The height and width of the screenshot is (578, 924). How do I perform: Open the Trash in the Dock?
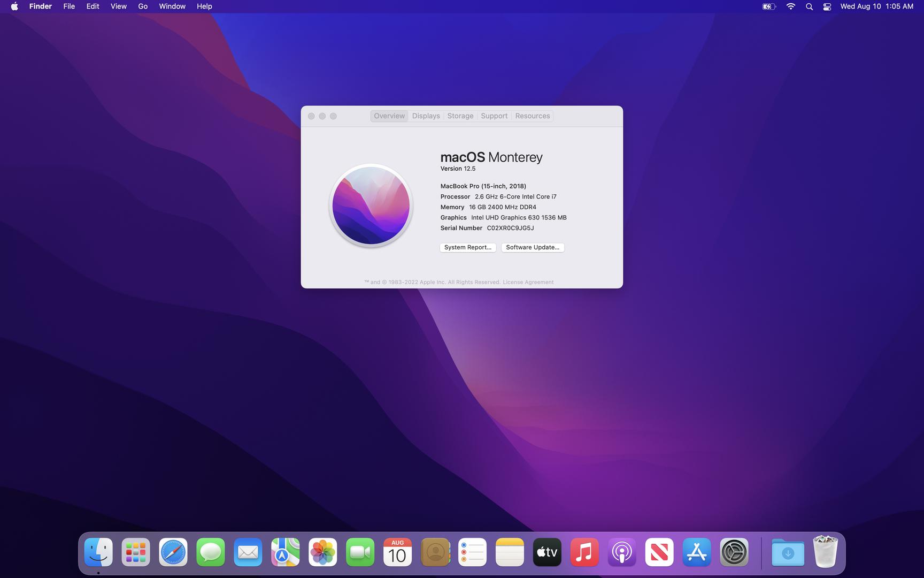825,552
